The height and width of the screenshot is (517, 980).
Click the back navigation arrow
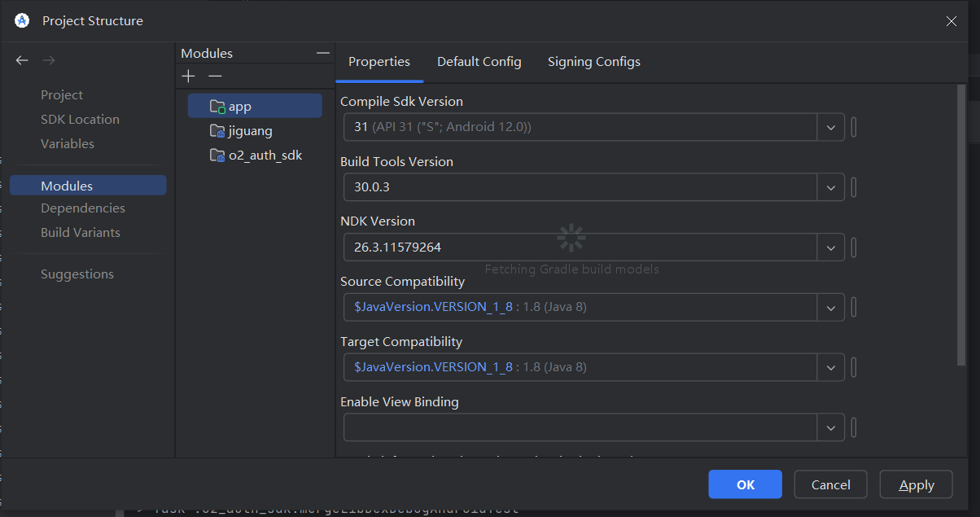22,60
